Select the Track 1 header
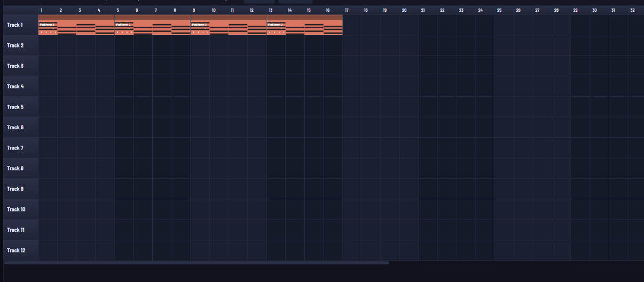The height and width of the screenshot is (282, 644). pos(21,25)
